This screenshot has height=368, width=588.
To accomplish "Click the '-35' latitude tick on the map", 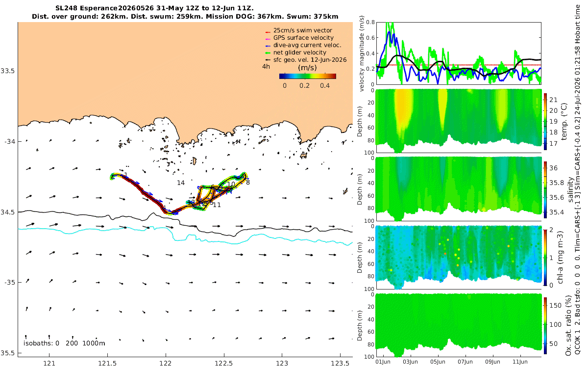I will coord(9,283).
